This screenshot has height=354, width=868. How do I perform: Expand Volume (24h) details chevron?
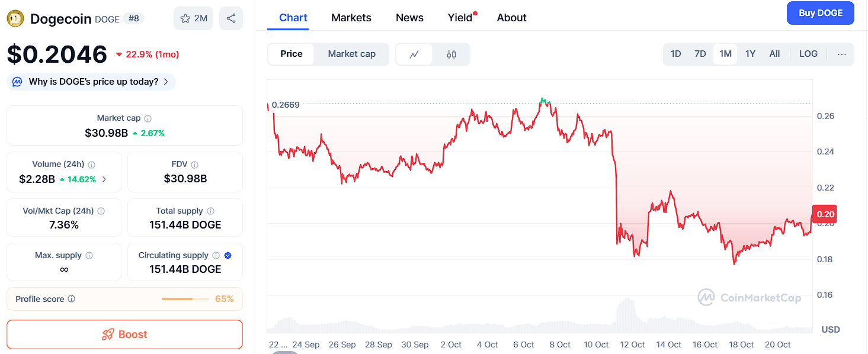(105, 179)
